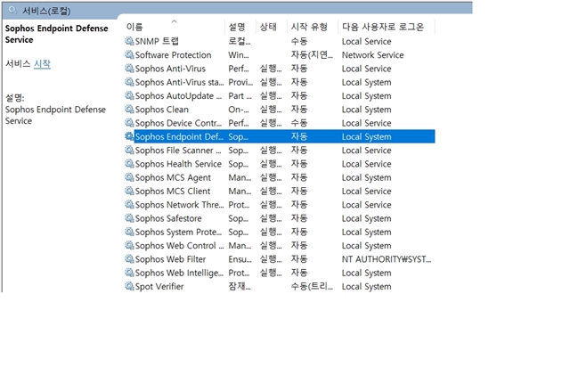
Task: Click 로컬... description of SNMP 트랩
Action: [240, 41]
